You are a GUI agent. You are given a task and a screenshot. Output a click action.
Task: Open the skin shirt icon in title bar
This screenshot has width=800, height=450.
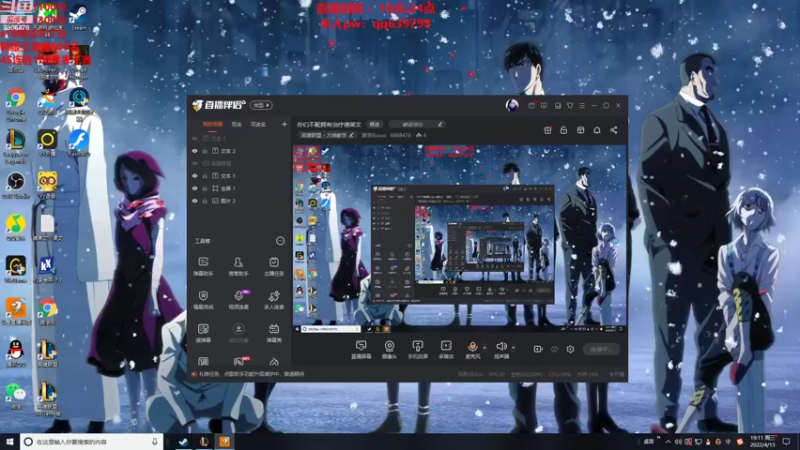[570, 105]
